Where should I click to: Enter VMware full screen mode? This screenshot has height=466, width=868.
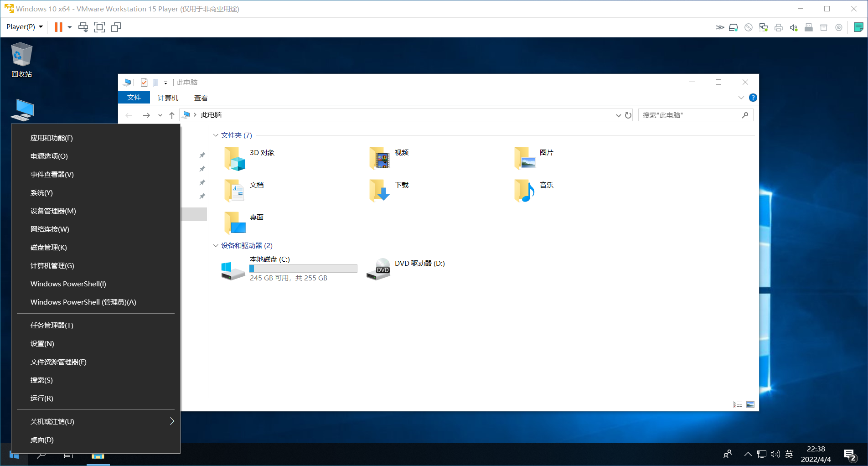(99, 27)
